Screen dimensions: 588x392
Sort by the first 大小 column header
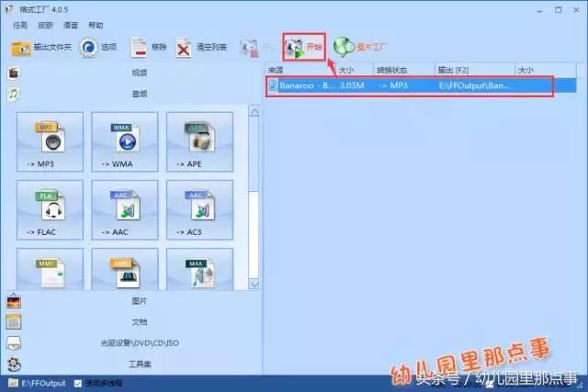(355, 70)
